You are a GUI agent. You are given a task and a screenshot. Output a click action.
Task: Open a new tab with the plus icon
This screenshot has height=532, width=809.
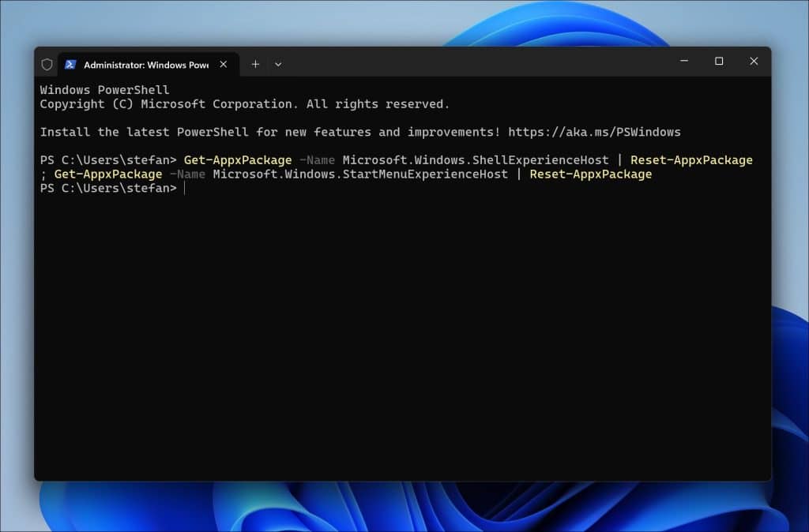pyautogui.click(x=255, y=64)
